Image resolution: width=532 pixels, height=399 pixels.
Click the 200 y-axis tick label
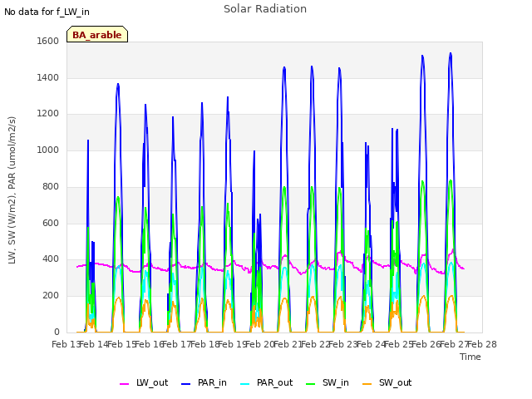point(51,296)
